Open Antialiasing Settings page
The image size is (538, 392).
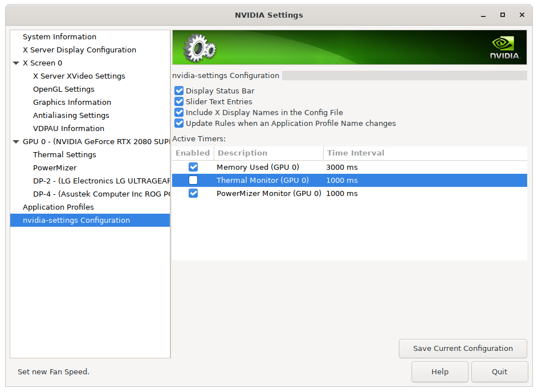point(71,115)
